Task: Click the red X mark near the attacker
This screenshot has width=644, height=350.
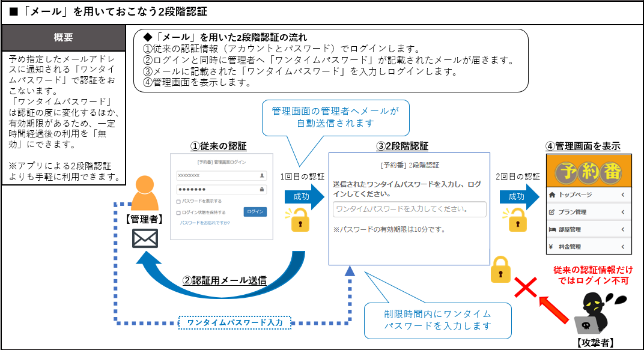Action: 526,288
